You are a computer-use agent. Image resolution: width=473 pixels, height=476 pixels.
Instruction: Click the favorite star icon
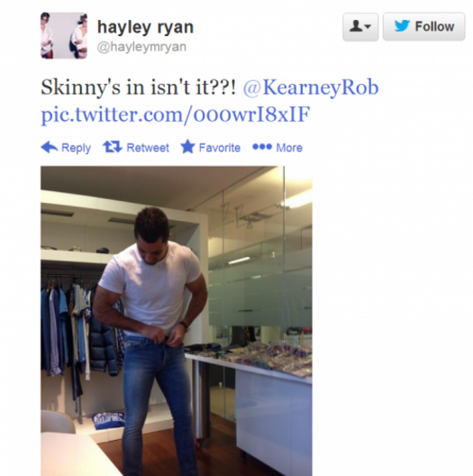coord(187,147)
